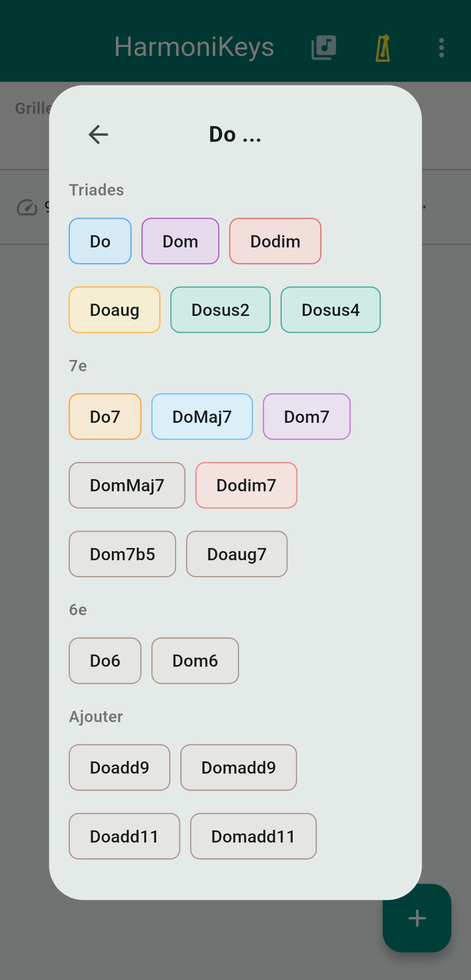Screen dimensions: 471x980
Task: Choose the DomMaj7 chord
Action: (x=127, y=485)
